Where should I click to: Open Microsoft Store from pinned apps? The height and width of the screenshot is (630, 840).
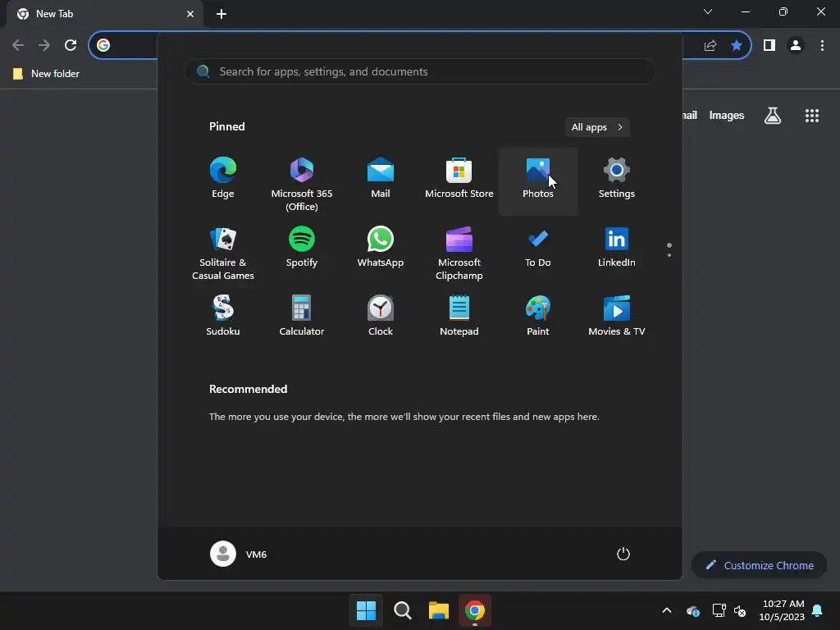(x=459, y=180)
